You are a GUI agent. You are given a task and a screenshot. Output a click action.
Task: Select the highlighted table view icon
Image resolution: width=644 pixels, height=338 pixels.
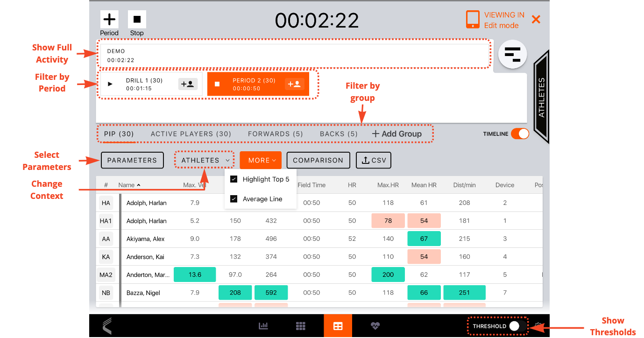338,325
